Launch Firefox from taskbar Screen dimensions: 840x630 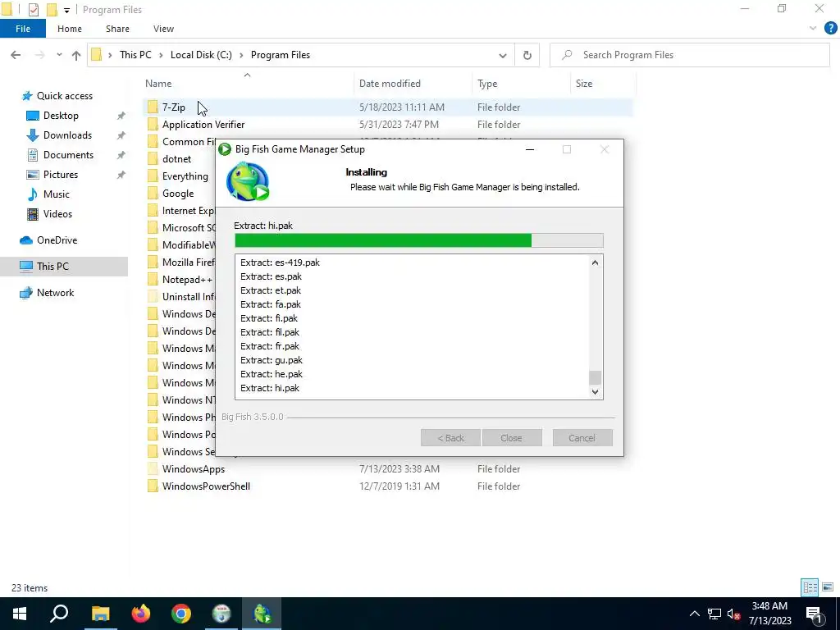click(141, 614)
